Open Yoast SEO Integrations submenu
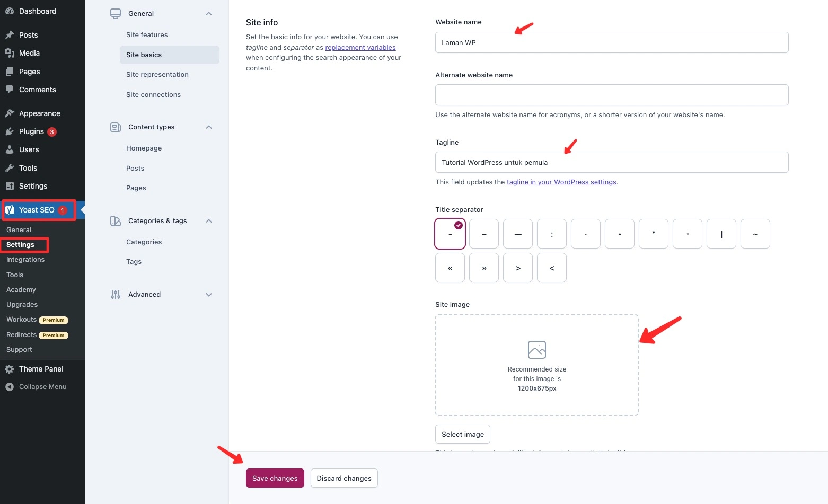Screen dimensions: 828x504 coord(25,260)
